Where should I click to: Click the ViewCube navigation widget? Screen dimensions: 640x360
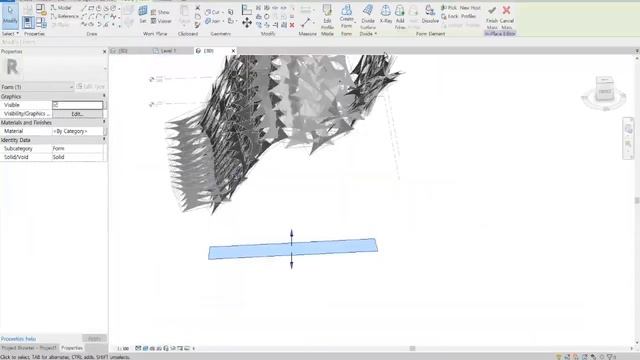click(604, 93)
